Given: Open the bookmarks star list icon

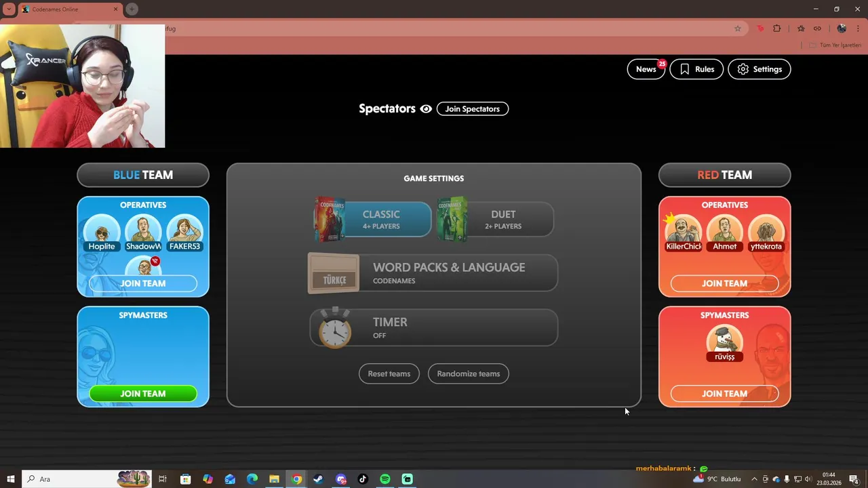Looking at the screenshot, I should tap(801, 28).
